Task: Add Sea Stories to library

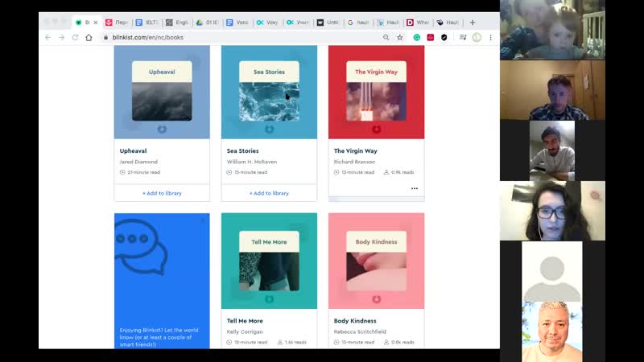Action: point(269,193)
